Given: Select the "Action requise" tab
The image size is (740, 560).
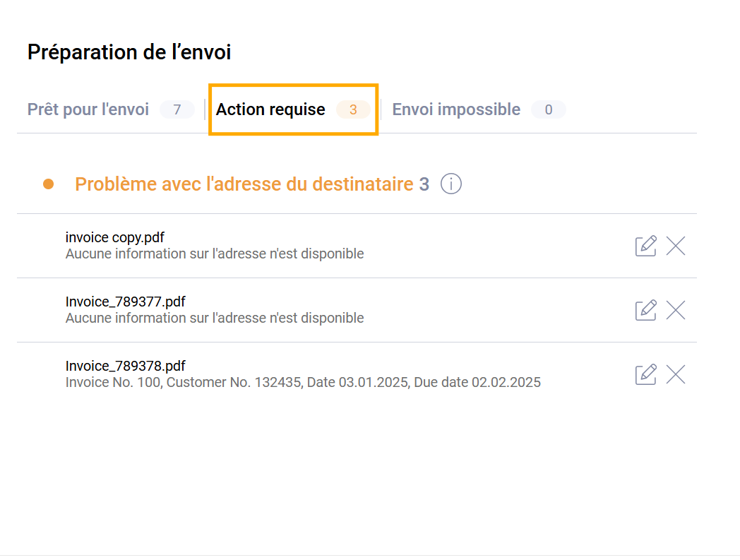Looking at the screenshot, I should click(x=270, y=109).
